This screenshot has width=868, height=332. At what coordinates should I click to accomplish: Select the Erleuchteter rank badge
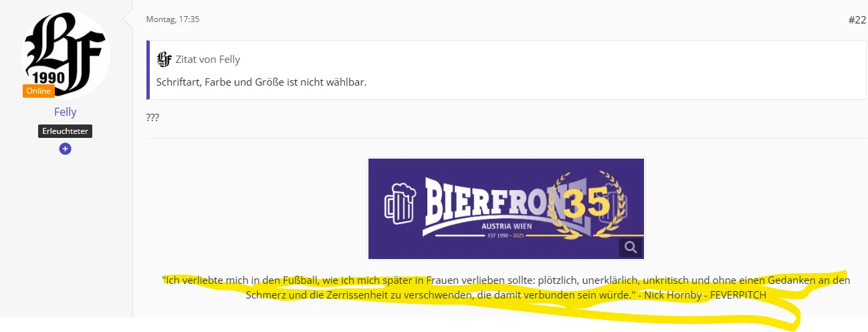(65, 131)
